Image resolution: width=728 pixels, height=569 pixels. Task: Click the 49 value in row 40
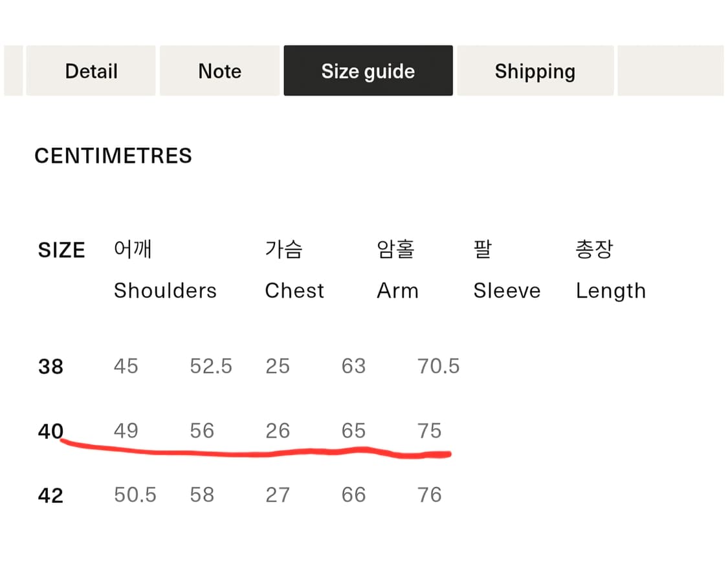pyautogui.click(x=126, y=431)
